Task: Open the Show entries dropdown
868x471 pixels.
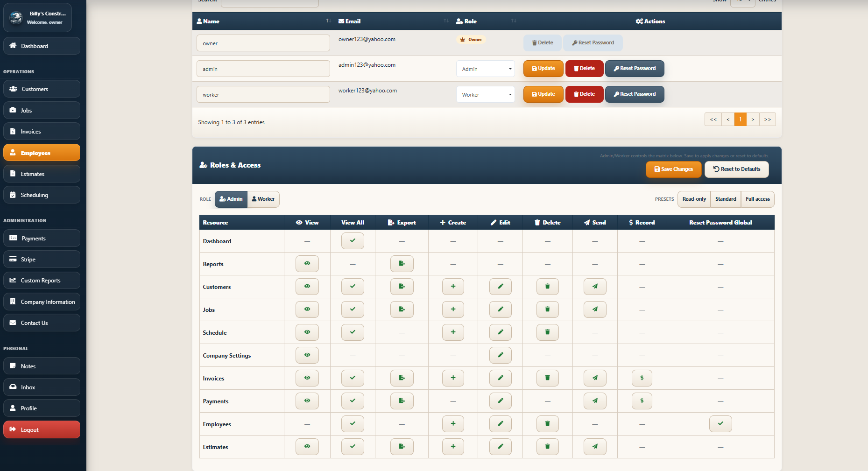Action: 742,2
